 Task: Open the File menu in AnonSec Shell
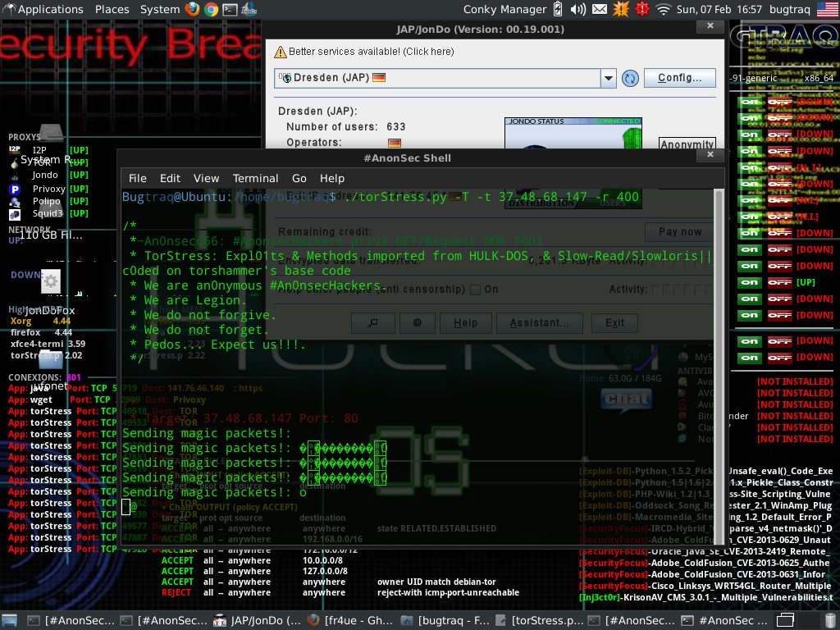[137, 178]
